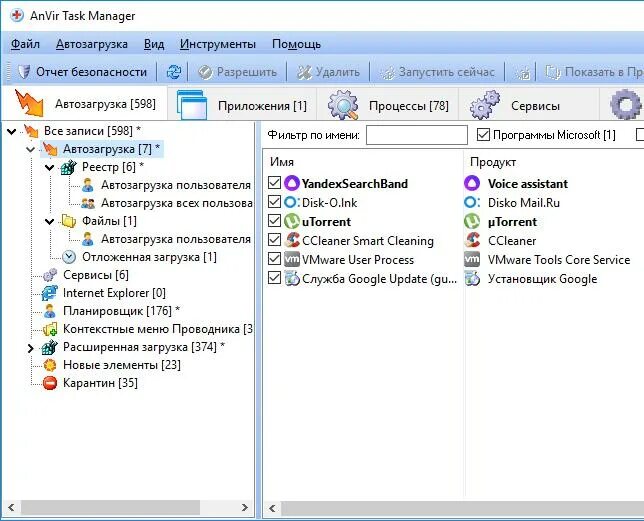Open the Автозагрузка menu in menu bar
The image size is (644, 521).
click(x=92, y=44)
